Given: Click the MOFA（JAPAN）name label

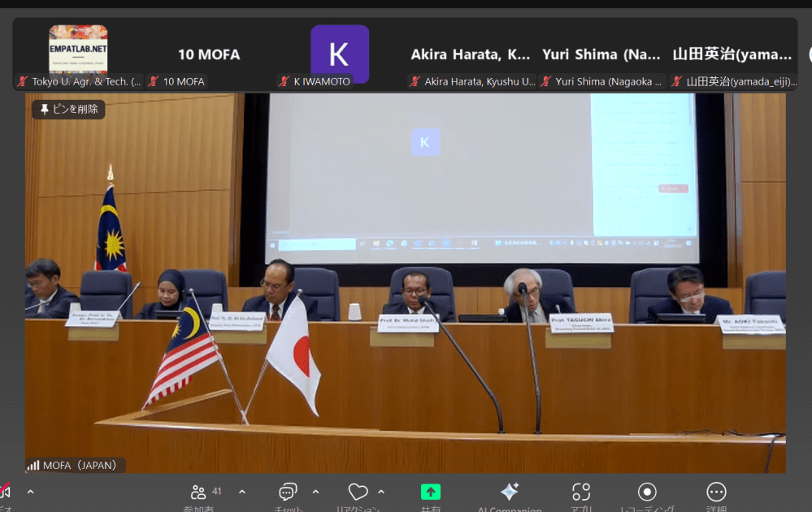Looking at the screenshot, I should click(x=74, y=465).
